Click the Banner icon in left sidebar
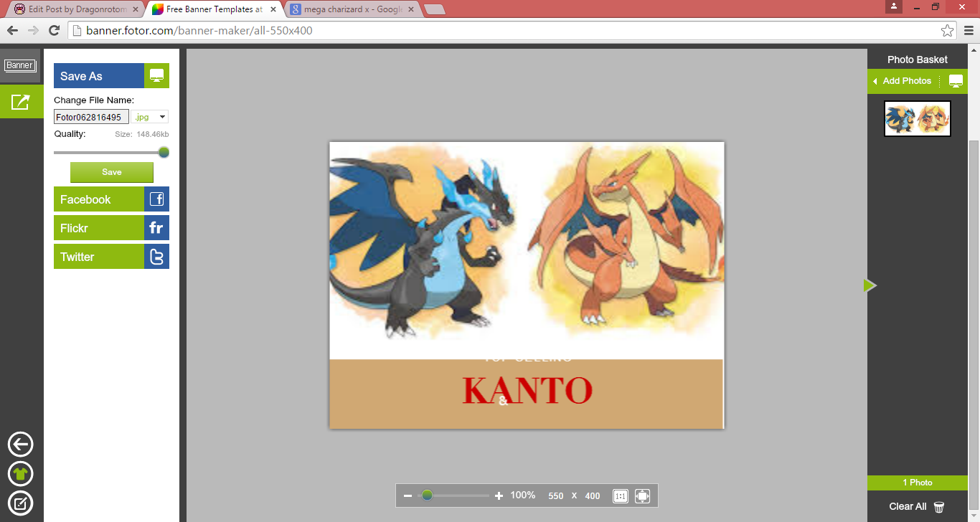 pos(19,65)
